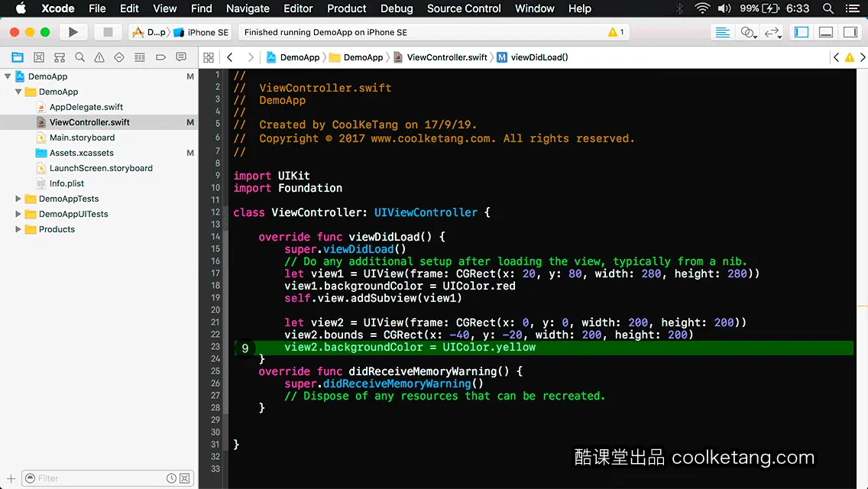Image resolution: width=868 pixels, height=489 pixels.
Task: Open the Edit menu
Action: coord(129,8)
